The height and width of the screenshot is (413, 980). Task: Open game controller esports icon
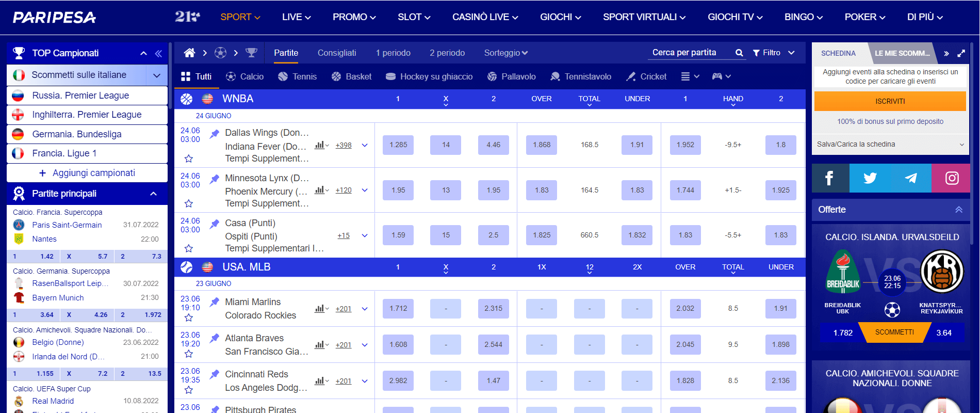[721, 76]
